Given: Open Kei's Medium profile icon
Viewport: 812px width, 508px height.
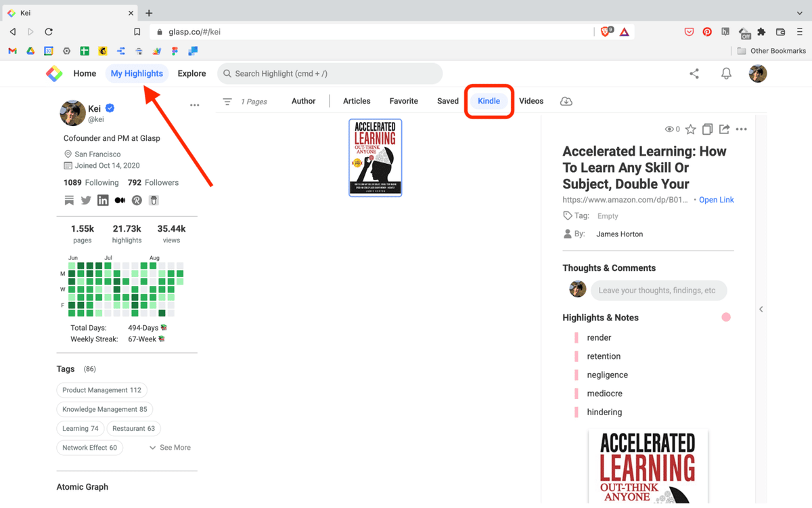Looking at the screenshot, I should tap(120, 200).
